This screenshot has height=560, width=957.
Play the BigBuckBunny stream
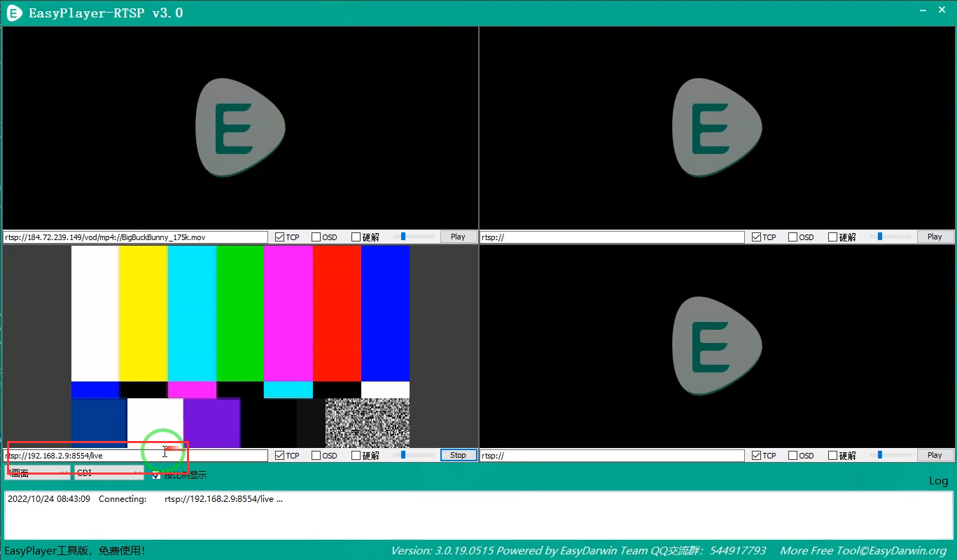(459, 237)
